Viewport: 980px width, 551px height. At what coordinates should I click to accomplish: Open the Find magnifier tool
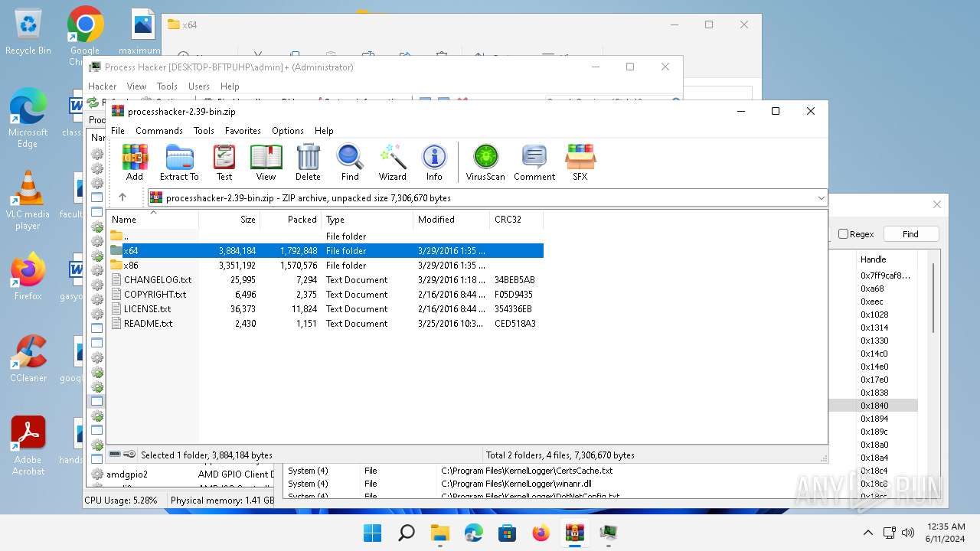(350, 162)
